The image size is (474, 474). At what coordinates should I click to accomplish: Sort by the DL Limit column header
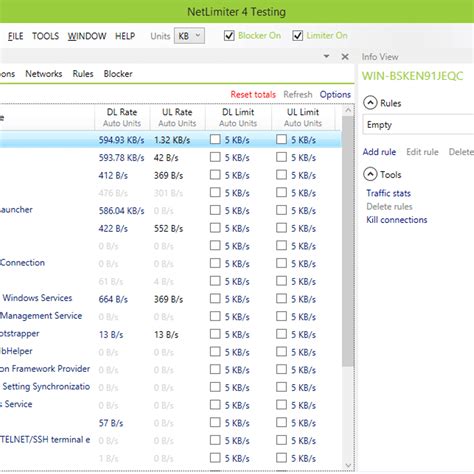click(x=238, y=117)
